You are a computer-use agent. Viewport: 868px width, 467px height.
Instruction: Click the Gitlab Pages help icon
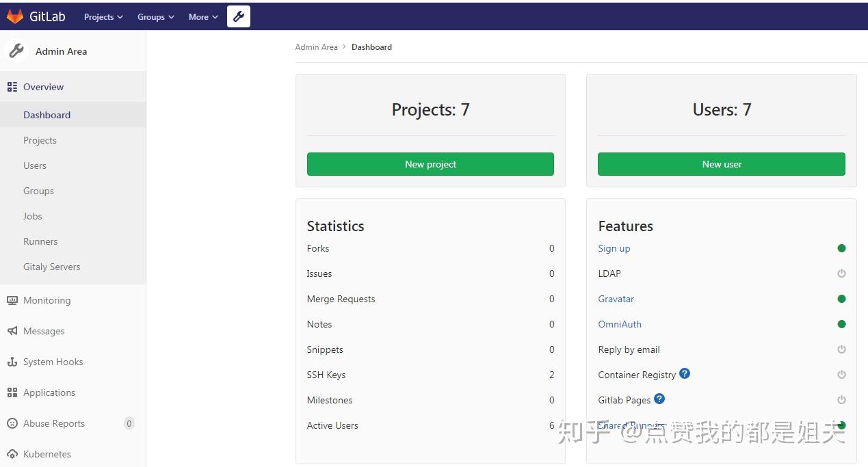[x=659, y=399]
